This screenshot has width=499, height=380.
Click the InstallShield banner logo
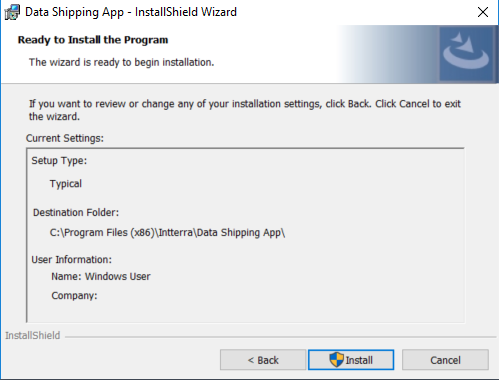(x=466, y=54)
